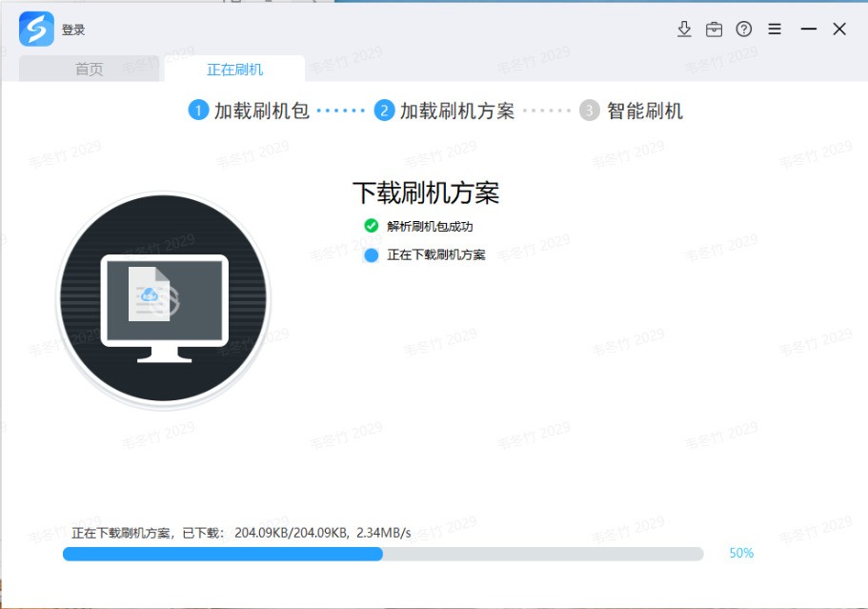Image resolution: width=868 pixels, height=609 pixels.
Task: Open the hamburger main menu icon
Action: [775, 29]
